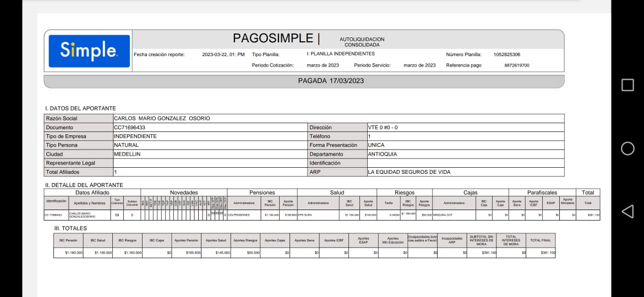Tap the TOTAL FINAL header cell

click(540, 240)
